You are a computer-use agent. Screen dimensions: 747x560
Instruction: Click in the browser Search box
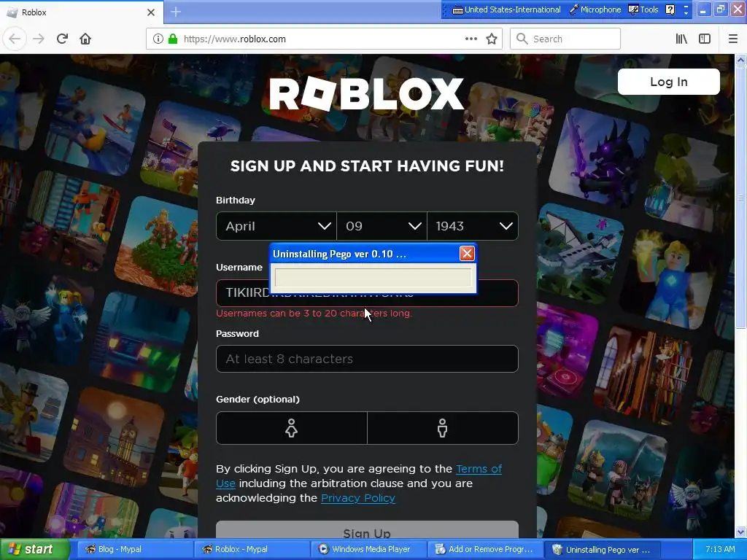click(565, 39)
